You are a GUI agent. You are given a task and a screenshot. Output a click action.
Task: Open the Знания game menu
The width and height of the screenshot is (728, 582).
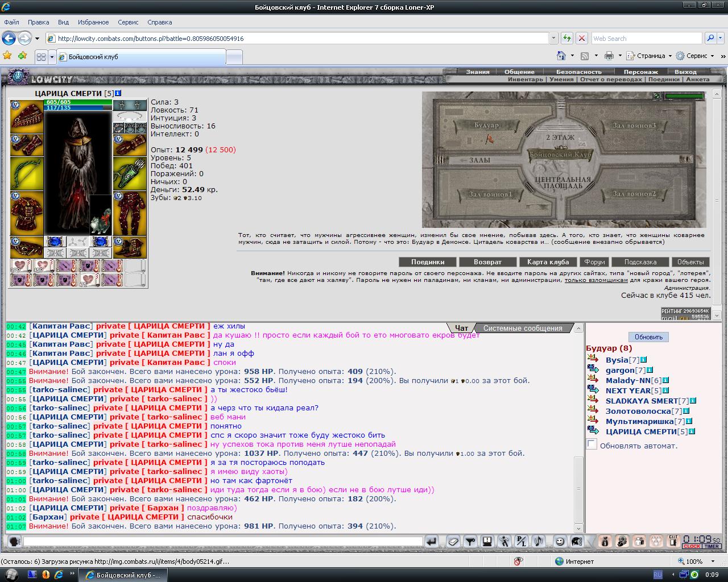478,72
